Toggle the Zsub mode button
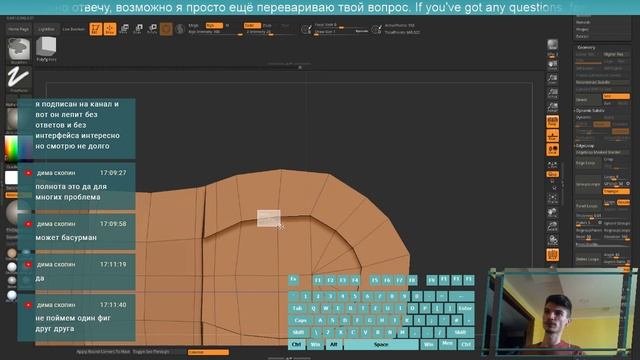Viewport: 640px width, 360px height. pos(267,25)
